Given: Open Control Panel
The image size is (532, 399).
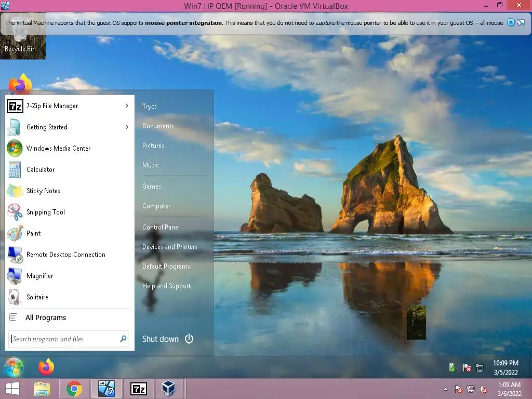Looking at the screenshot, I should pos(161,228).
